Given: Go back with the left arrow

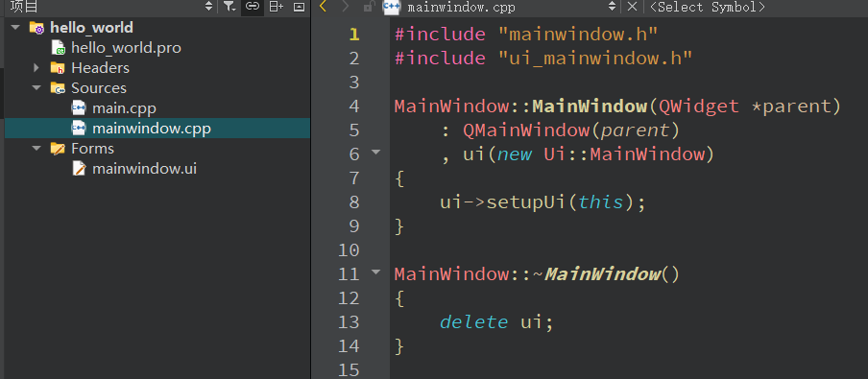Looking at the screenshot, I should (x=324, y=7).
